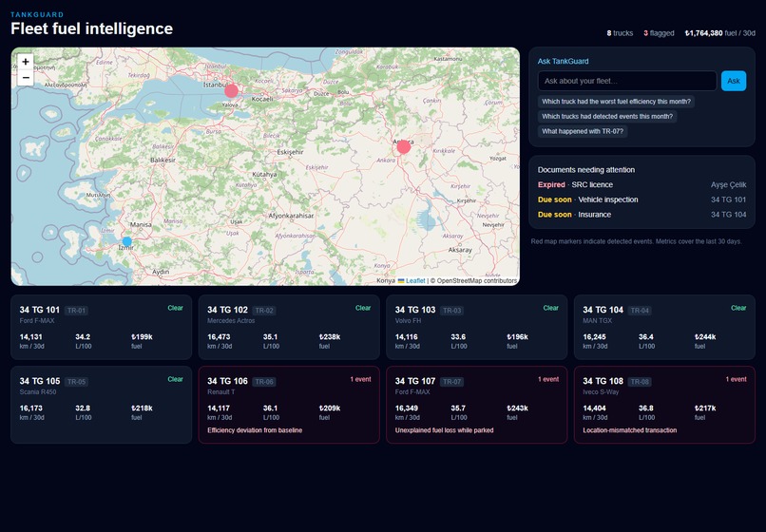Click the 1 event status on 34 TG 108
766x532 pixels.
click(x=736, y=379)
